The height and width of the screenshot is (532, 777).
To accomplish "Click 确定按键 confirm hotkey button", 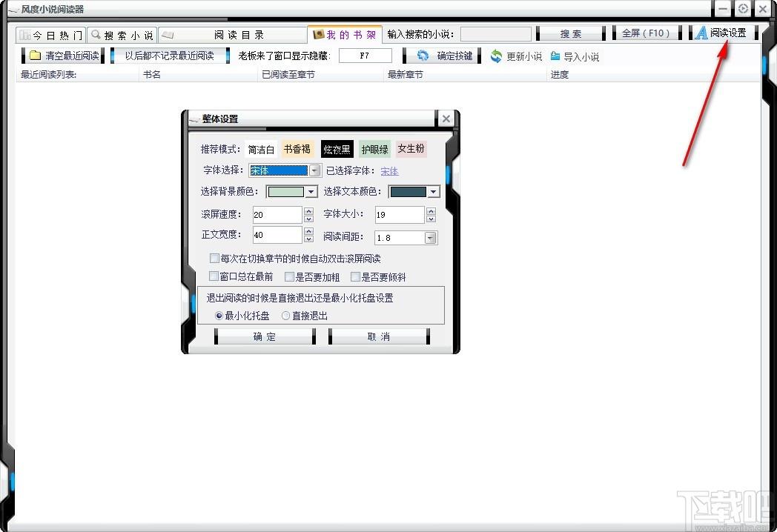I will click(x=442, y=56).
